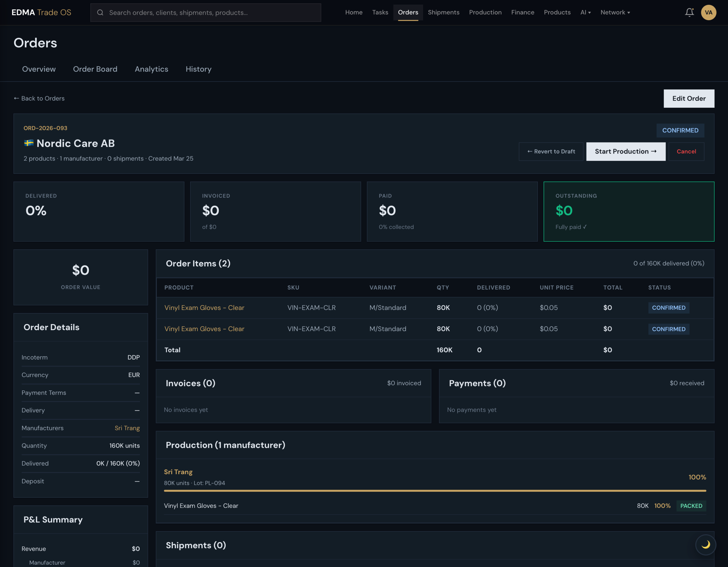The height and width of the screenshot is (567, 728).
Task: Open the notifications bell
Action: pyautogui.click(x=689, y=12)
